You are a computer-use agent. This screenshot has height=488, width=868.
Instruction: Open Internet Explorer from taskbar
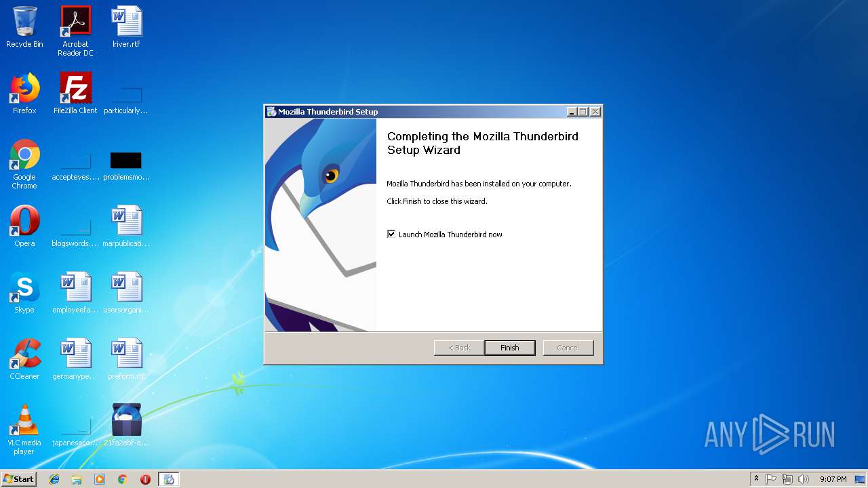(54, 479)
